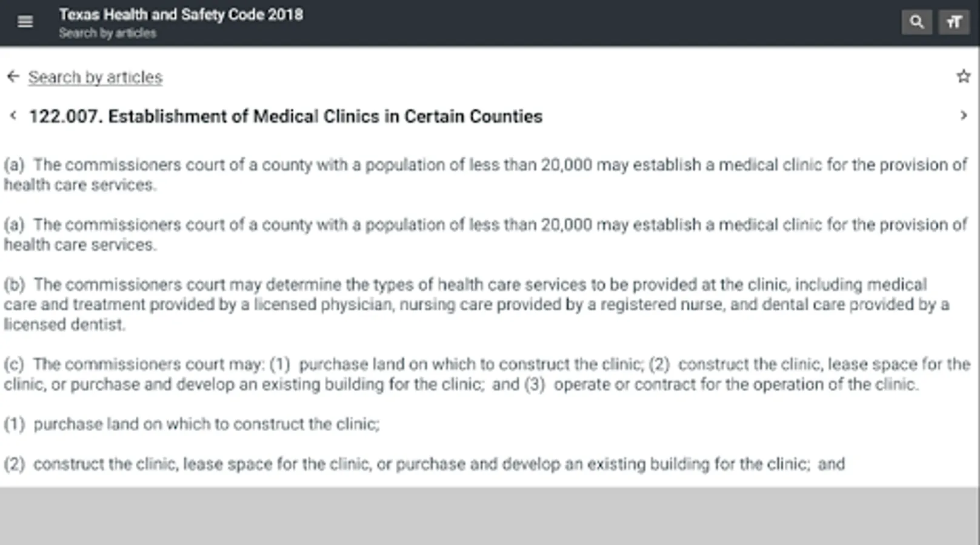Click the article title 122.007 heading

point(285,116)
